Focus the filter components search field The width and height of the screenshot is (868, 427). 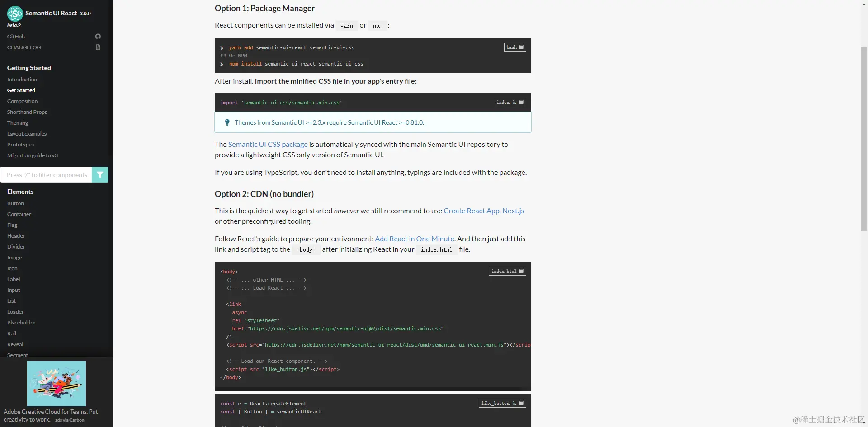47,175
